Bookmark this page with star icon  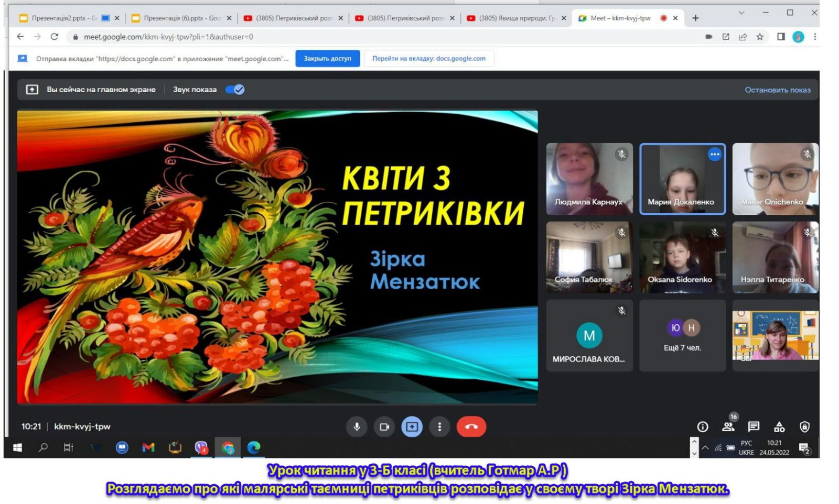coord(759,37)
